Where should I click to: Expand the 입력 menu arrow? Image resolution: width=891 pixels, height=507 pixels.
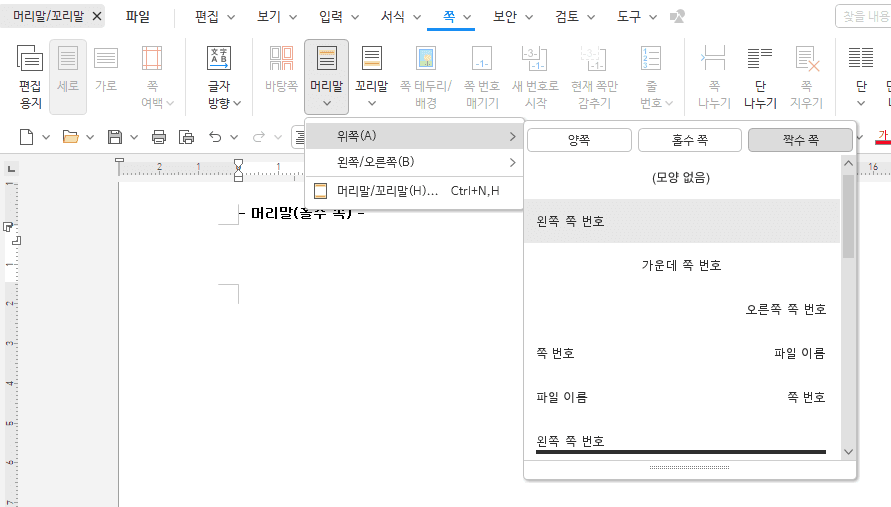pyautogui.click(x=355, y=17)
